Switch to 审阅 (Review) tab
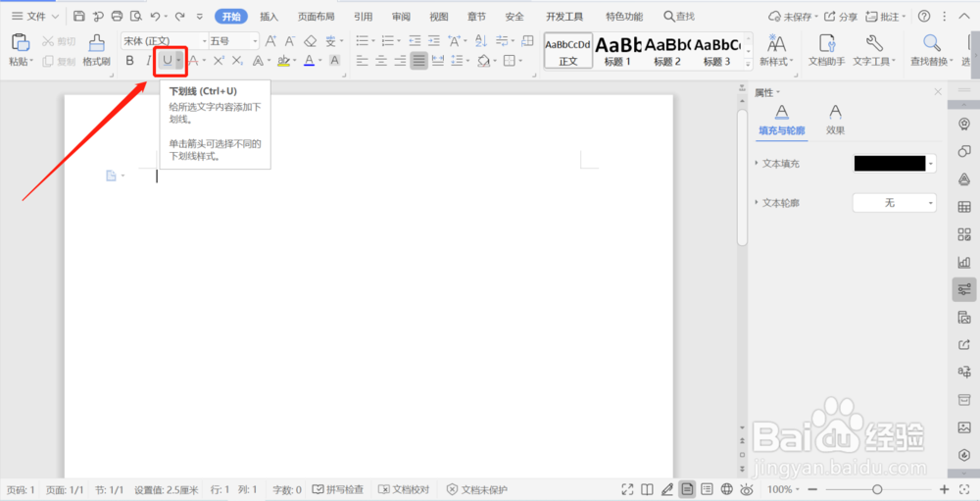Screen dimensions: 980x501 (x=401, y=17)
